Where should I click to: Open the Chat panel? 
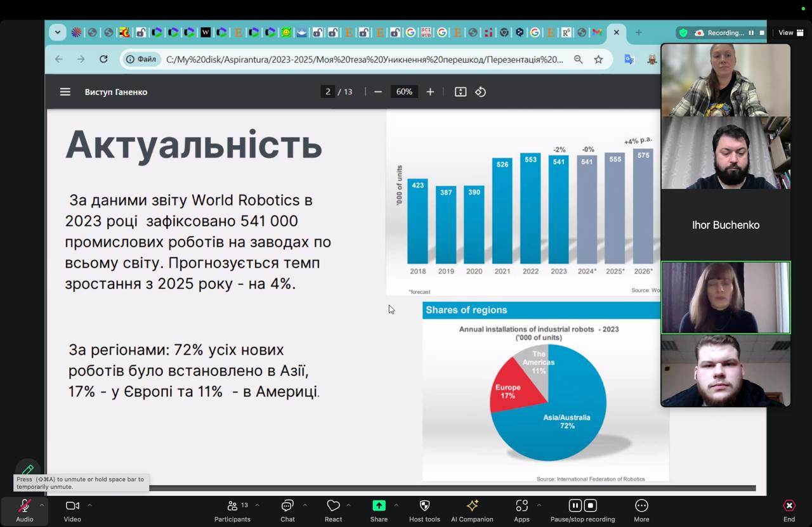tap(287, 511)
